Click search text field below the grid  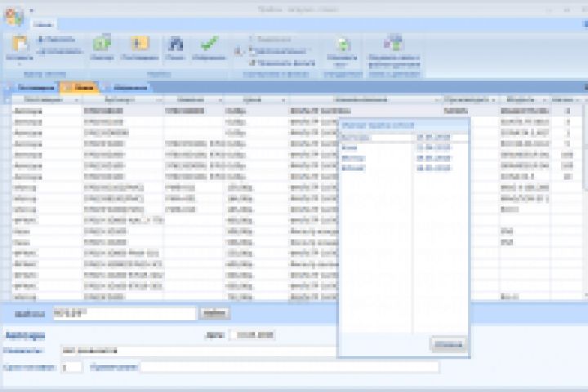coord(124,314)
